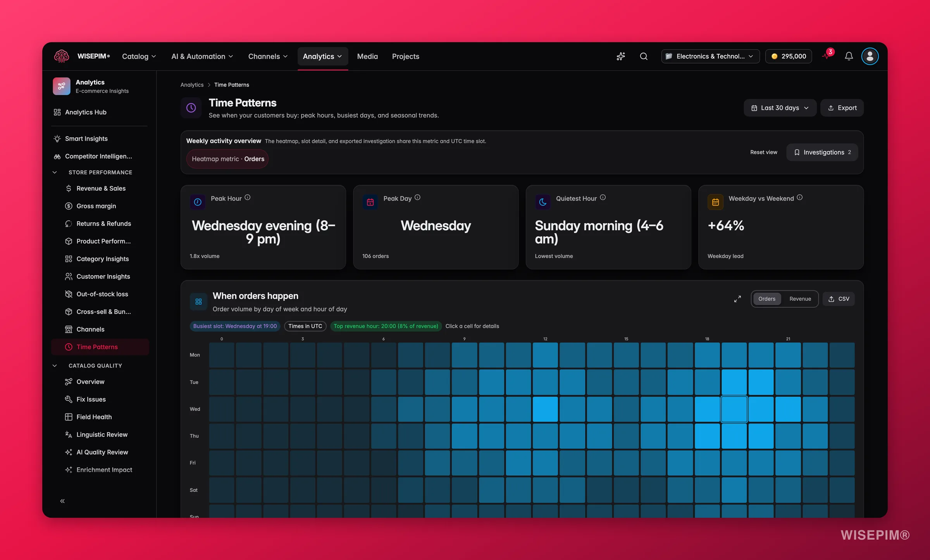Image resolution: width=930 pixels, height=560 pixels.
Task: Open Competitor Intelligence in the sidebar
Action: (100, 156)
